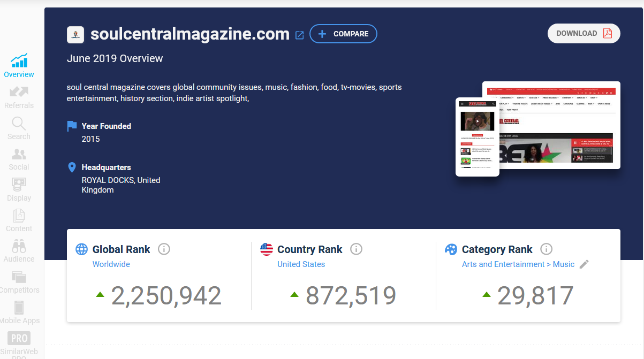The width and height of the screenshot is (644, 359).
Task: Click the Compare button
Action: 343,34
